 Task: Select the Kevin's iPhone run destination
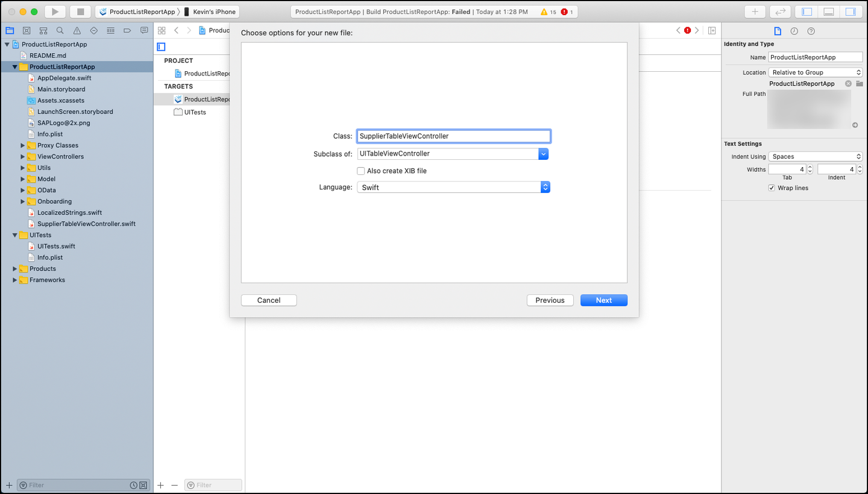[210, 11]
